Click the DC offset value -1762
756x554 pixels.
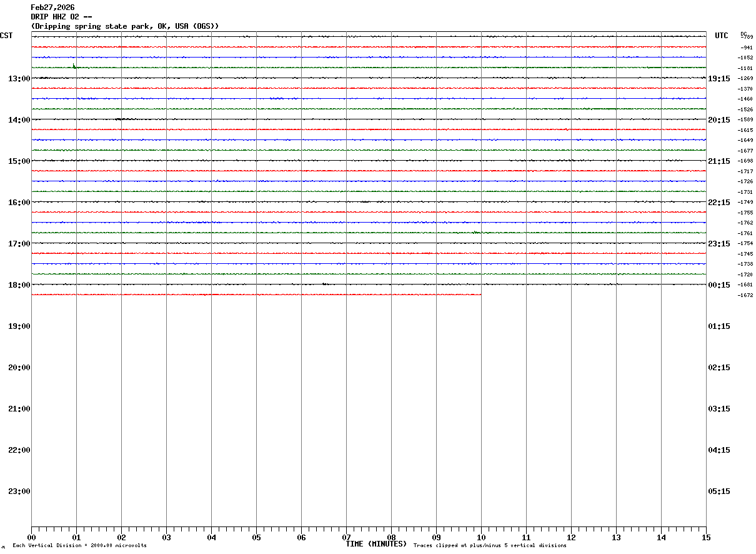coord(745,223)
